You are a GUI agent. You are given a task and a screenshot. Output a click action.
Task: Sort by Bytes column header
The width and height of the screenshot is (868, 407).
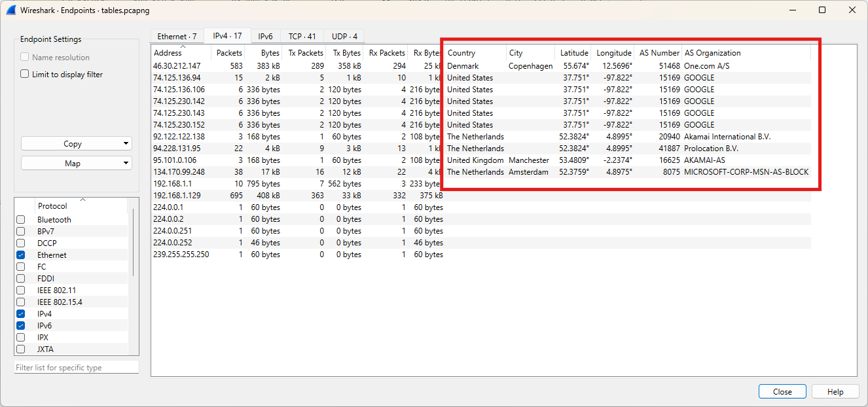point(263,53)
